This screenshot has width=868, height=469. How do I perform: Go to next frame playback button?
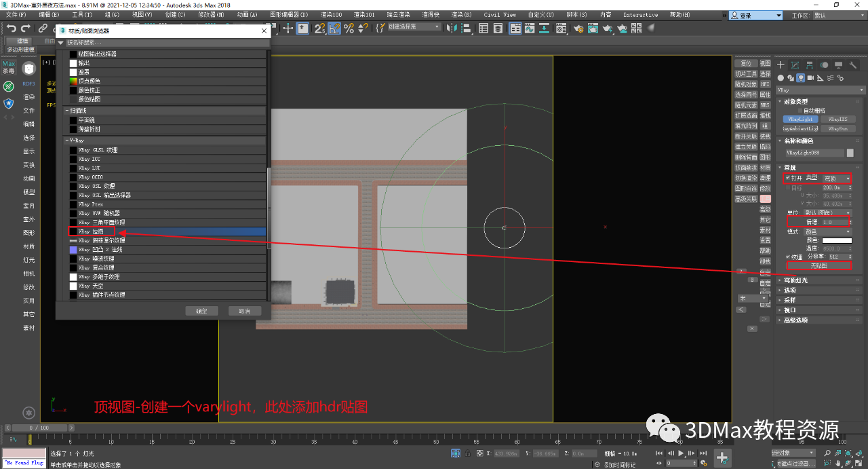(690, 453)
